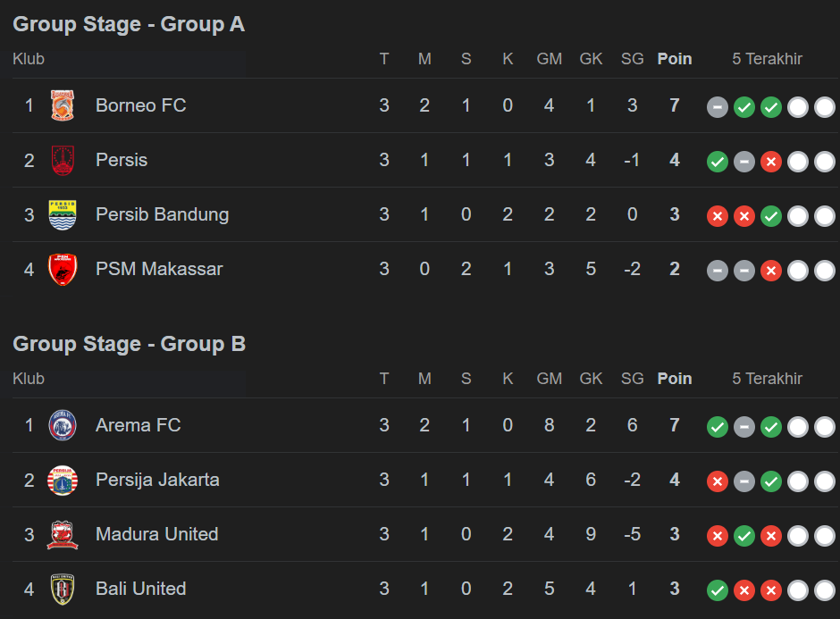Open the Madura United team link
This screenshot has height=619, width=840.
[156, 534]
